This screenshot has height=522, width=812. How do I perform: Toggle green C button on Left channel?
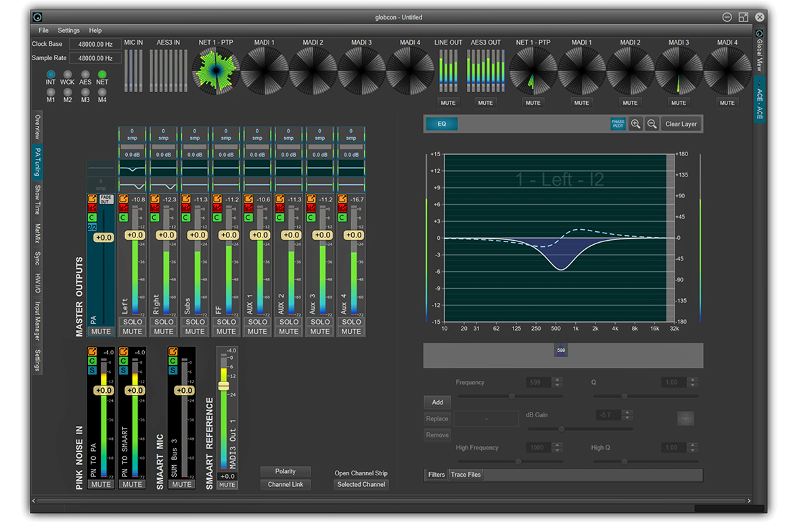point(123,218)
